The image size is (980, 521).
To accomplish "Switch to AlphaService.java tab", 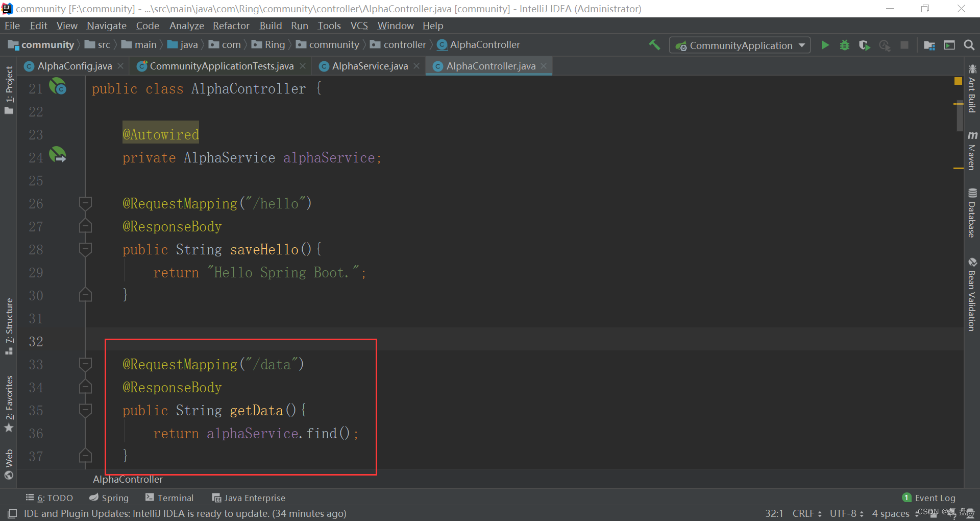I will (x=370, y=66).
